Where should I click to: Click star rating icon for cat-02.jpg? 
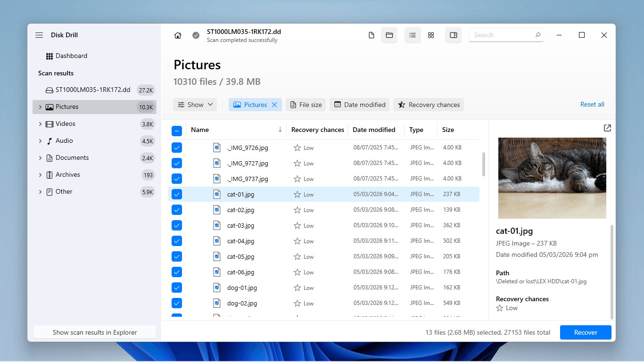coord(297,210)
